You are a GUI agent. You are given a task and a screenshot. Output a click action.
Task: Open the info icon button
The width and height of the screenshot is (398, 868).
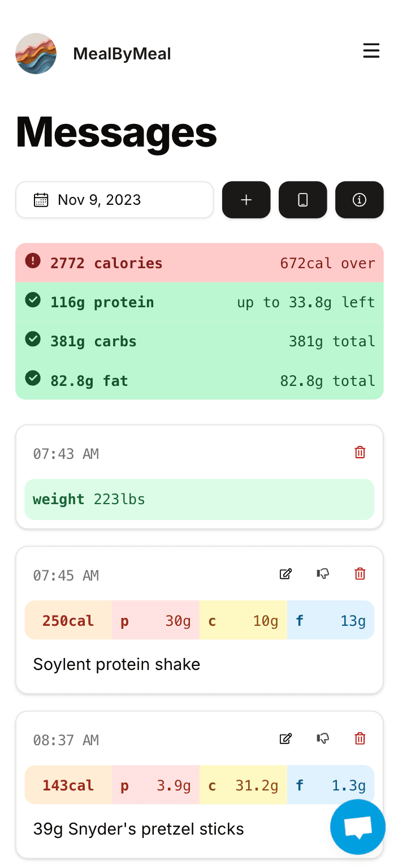click(x=359, y=200)
